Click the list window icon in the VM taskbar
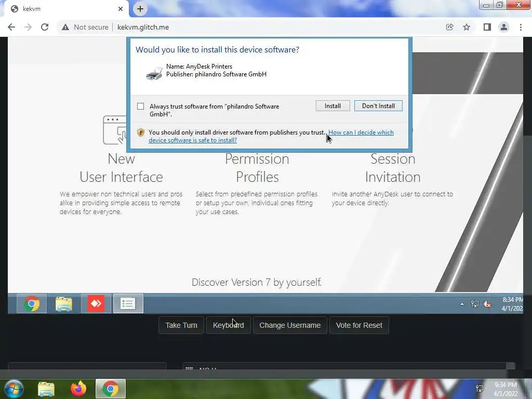Image resolution: width=532 pixels, height=399 pixels. [128, 303]
